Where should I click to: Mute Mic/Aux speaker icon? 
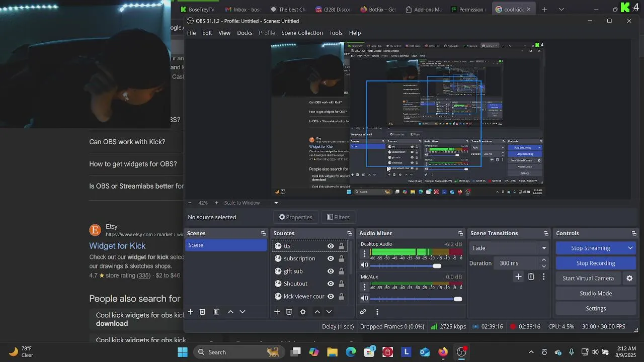point(365,298)
